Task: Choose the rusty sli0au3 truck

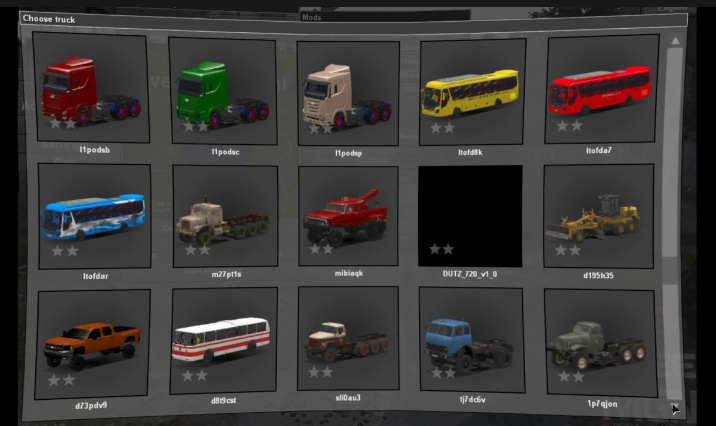Action: coord(348,343)
